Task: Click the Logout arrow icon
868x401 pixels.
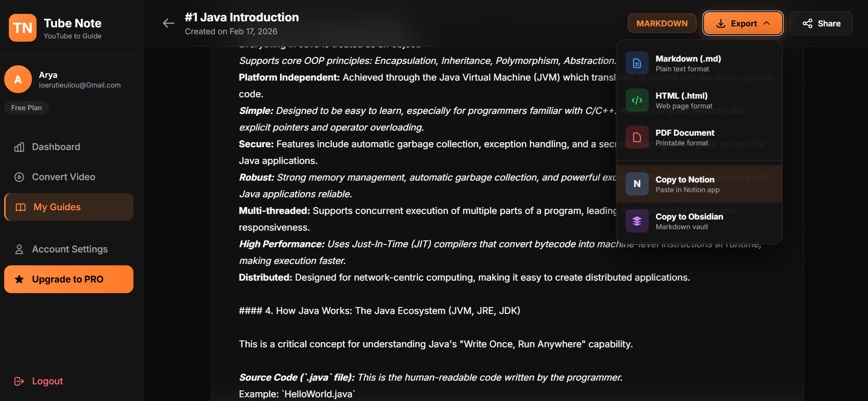Action: pyautogui.click(x=19, y=381)
